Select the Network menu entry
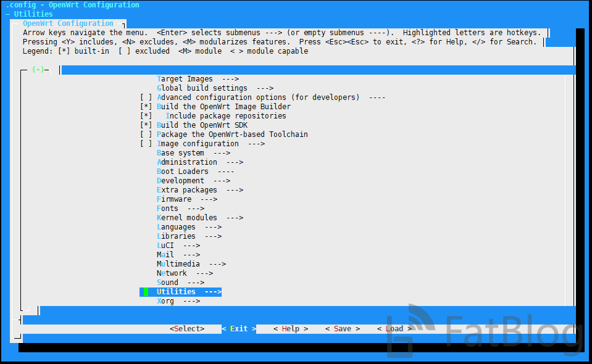The image size is (592, 364). coord(185,273)
